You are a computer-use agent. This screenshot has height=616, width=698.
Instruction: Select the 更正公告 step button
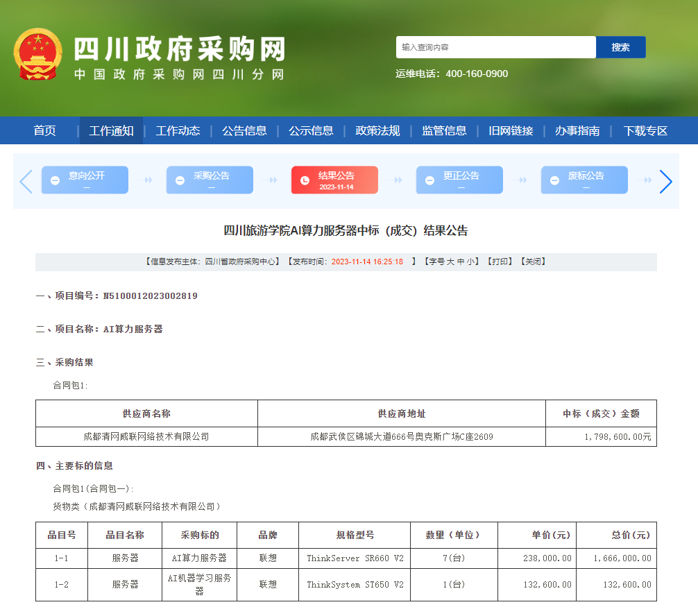click(x=459, y=180)
